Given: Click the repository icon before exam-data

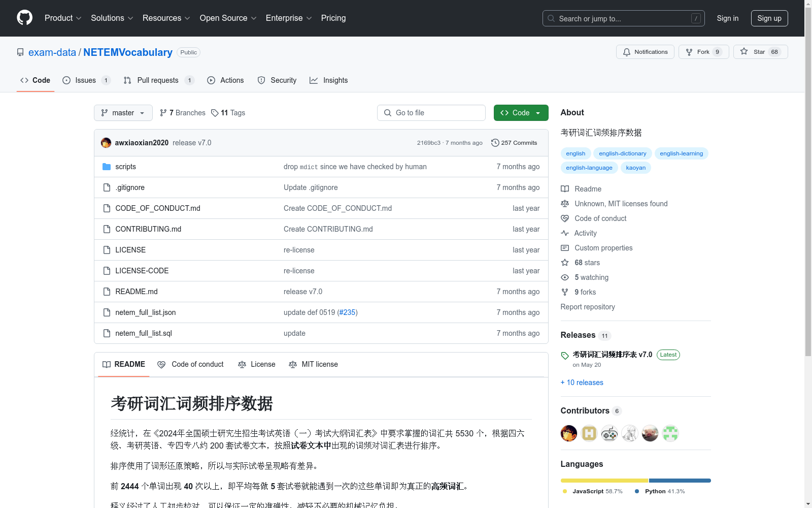Looking at the screenshot, I should [x=20, y=52].
